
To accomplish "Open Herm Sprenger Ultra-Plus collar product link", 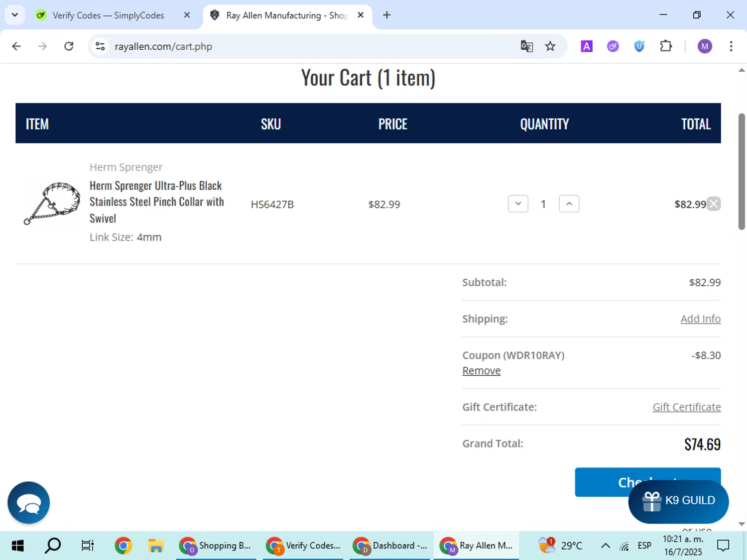I will pyautogui.click(x=156, y=202).
